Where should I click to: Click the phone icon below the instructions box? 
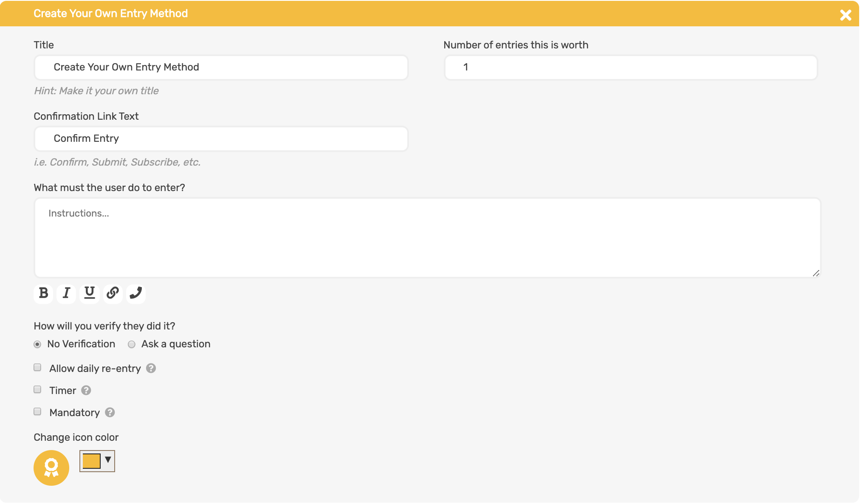point(135,293)
